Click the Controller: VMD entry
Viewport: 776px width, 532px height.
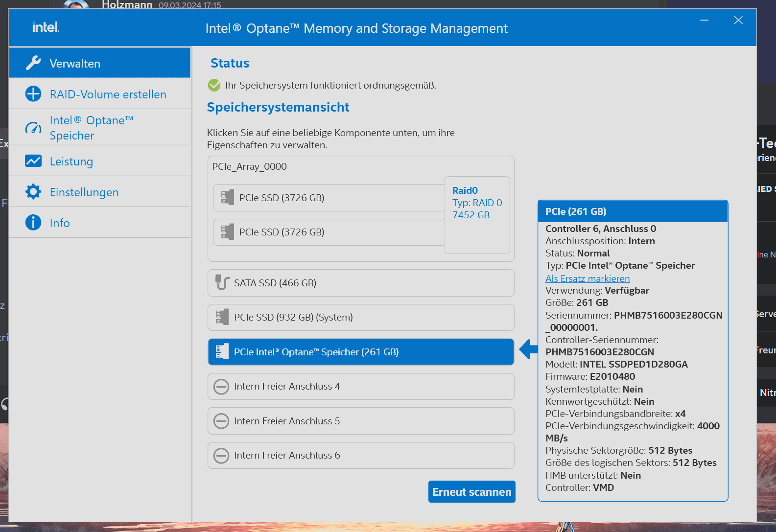(580, 487)
